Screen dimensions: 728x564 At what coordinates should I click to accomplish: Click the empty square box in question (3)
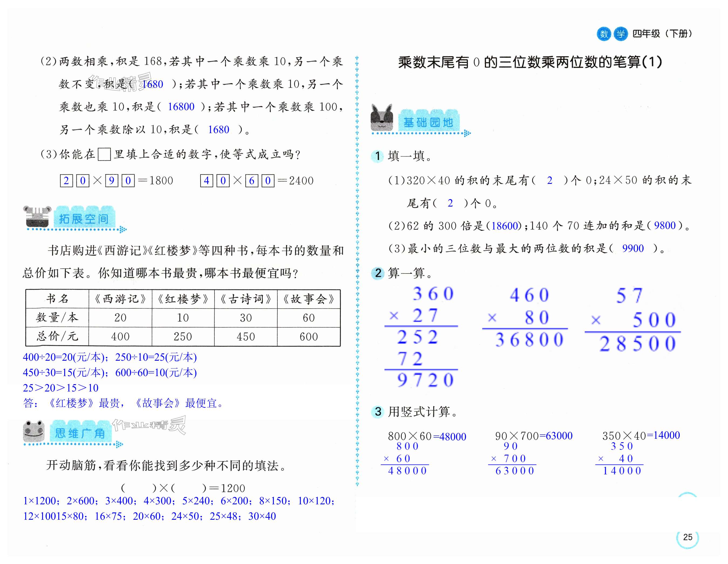click(104, 155)
